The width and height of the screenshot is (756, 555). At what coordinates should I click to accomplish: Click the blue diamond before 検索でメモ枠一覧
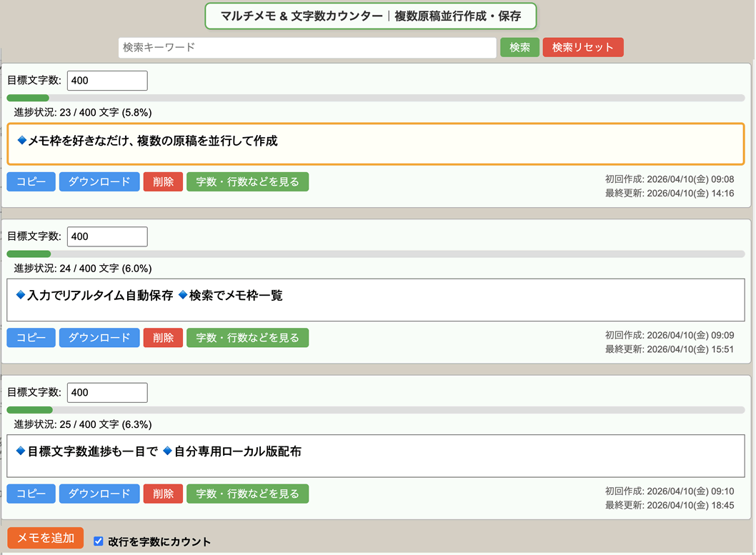pyautogui.click(x=183, y=295)
